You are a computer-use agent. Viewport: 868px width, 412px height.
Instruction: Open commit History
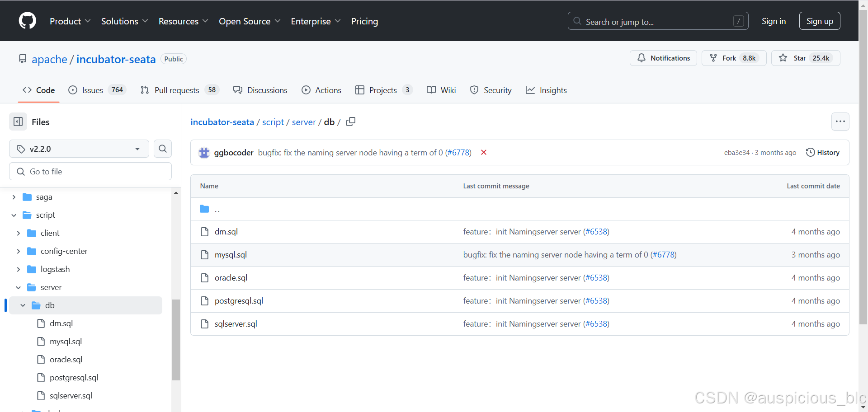coord(823,153)
